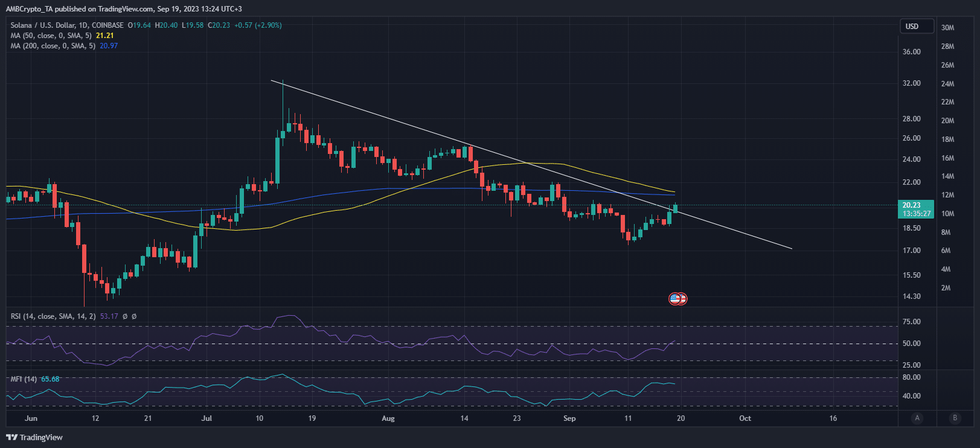
Task: Click the MFI 80.00 axis label
Action: pyautogui.click(x=912, y=377)
